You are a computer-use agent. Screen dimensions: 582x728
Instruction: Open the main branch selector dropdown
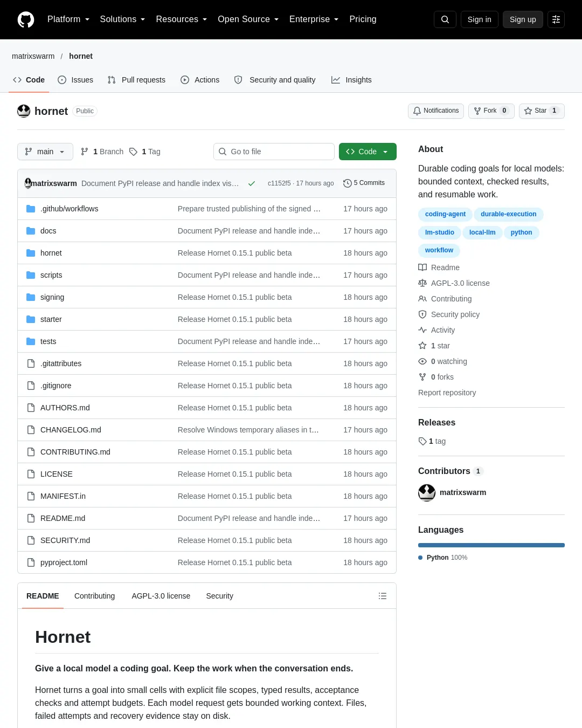coord(45,152)
